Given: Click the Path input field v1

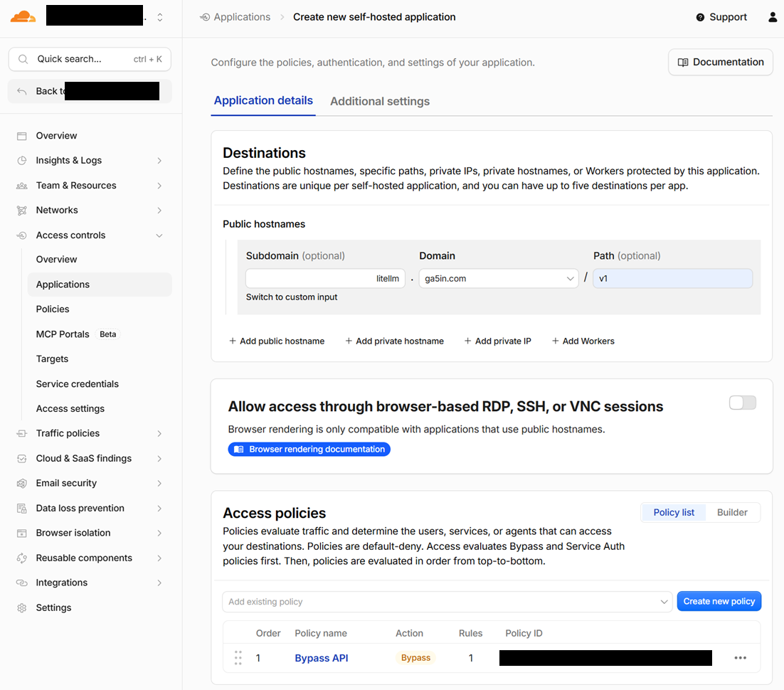Looking at the screenshot, I should tap(672, 279).
